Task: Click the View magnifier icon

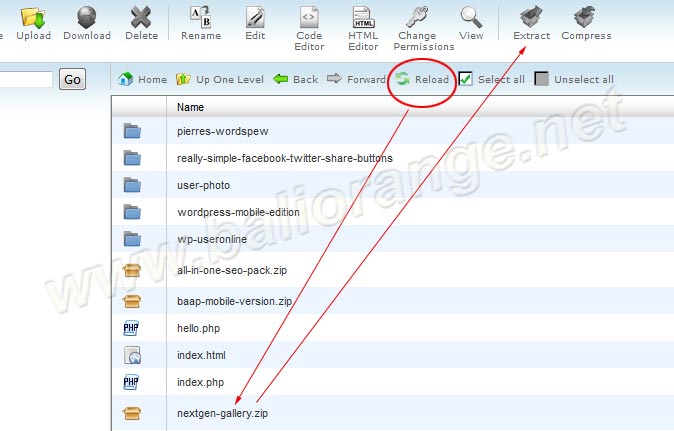Action: click(x=471, y=17)
